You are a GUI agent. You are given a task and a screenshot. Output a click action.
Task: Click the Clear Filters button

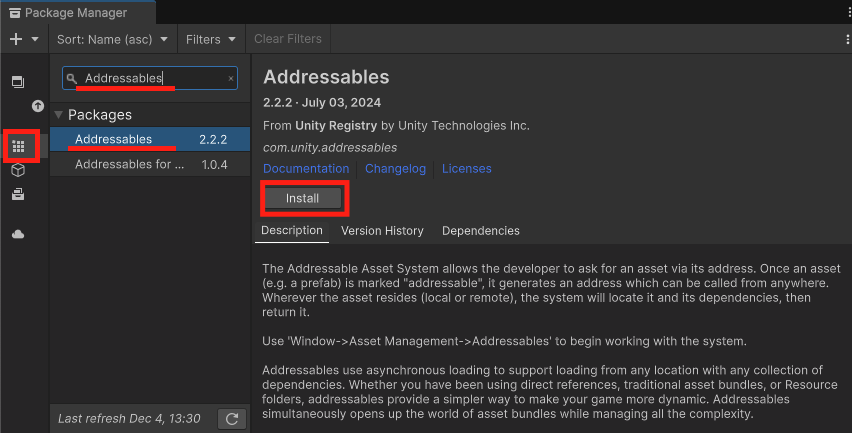[288, 39]
